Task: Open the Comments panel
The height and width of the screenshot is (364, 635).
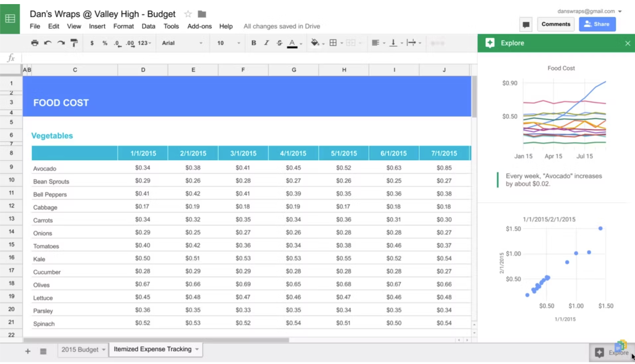Action: pyautogui.click(x=556, y=24)
